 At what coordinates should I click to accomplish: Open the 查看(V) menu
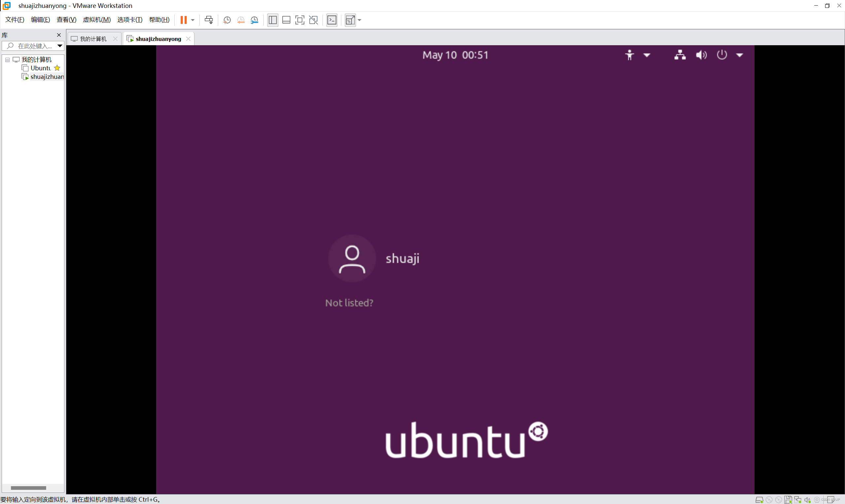67,20
